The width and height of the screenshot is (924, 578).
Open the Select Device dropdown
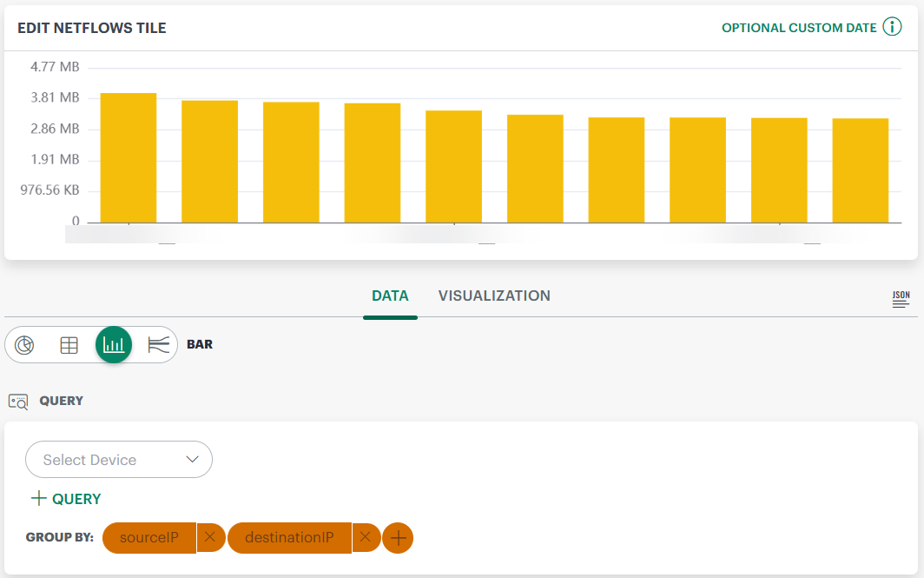[119, 460]
